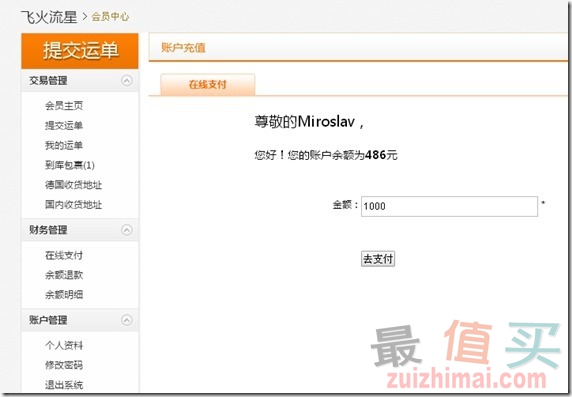The width and height of the screenshot is (572, 397).
Task: Open 提交运单 sidebar link
Action: (x=64, y=126)
